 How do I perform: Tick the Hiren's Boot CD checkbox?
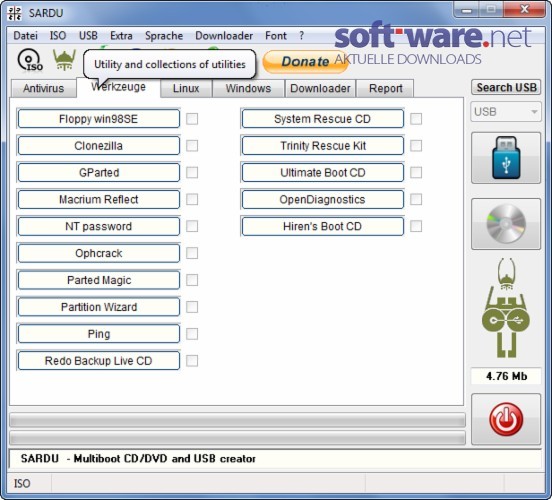coord(416,226)
